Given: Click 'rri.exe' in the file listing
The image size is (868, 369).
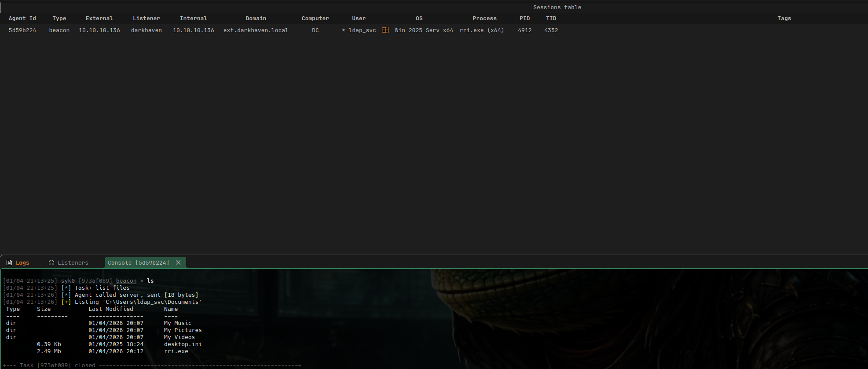Looking at the screenshot, I should [176, 351].
